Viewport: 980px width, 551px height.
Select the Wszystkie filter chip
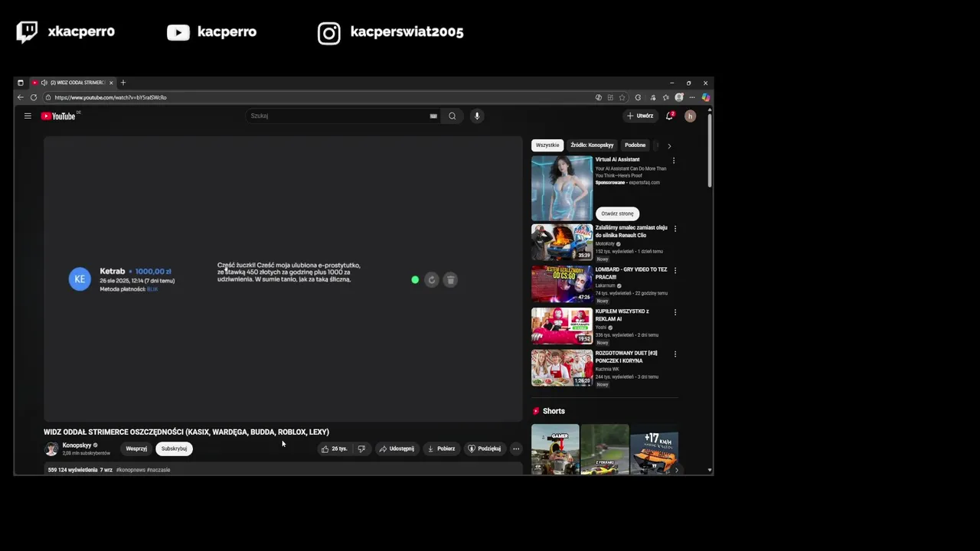(x=547, y=145)
